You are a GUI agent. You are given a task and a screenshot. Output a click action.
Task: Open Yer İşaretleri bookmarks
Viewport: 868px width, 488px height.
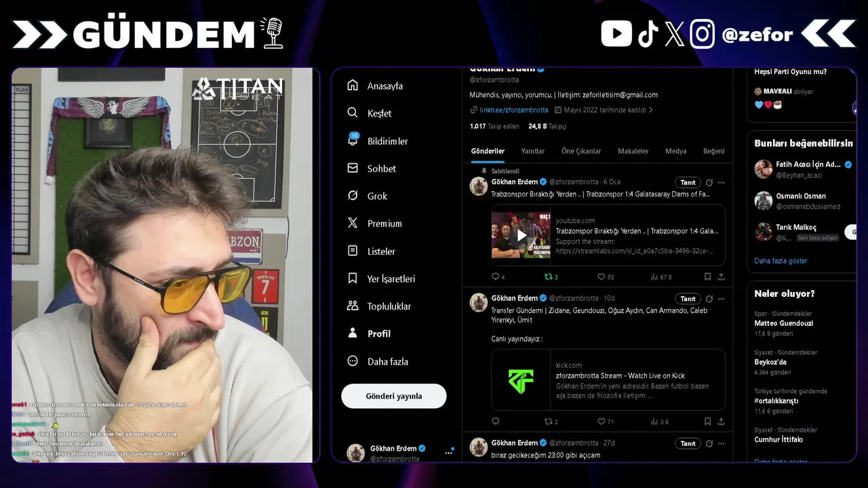coord(381,279)
